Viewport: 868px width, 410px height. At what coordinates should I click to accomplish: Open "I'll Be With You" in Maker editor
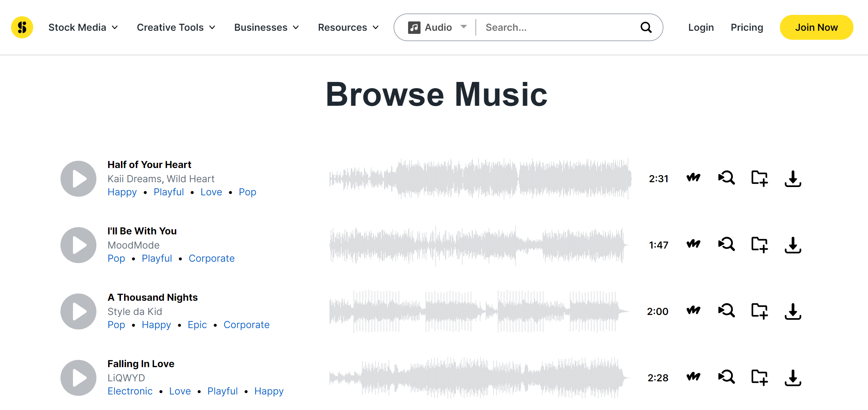click(x=693, y=245)
